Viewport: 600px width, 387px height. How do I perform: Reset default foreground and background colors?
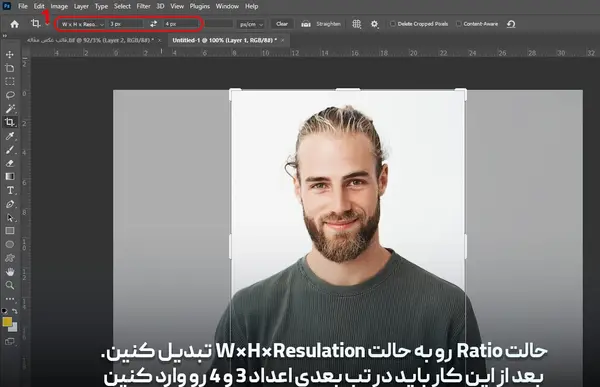point(5,311)
